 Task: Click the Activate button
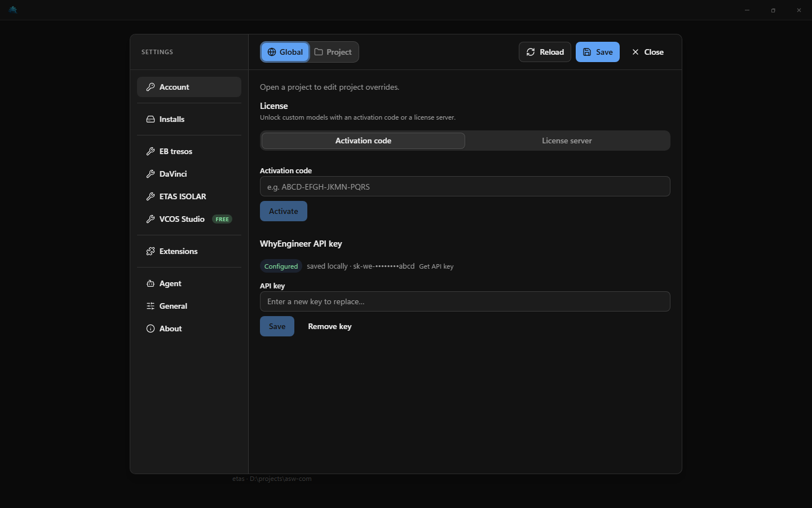[284, 211]
